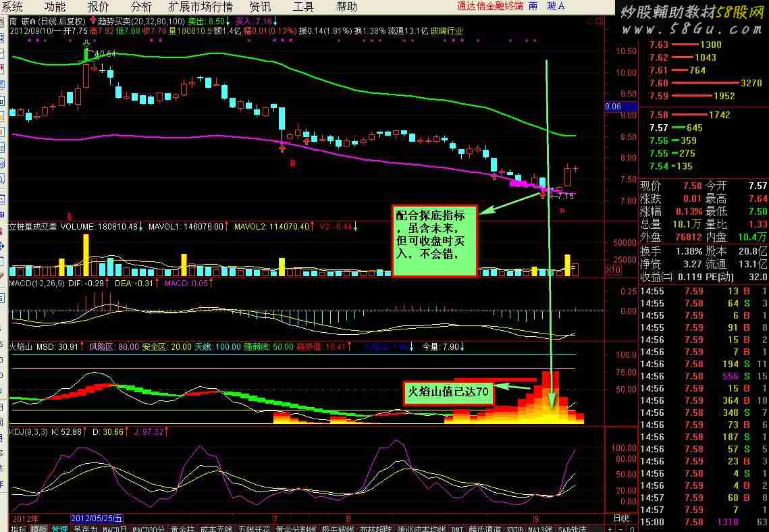Click the 另存为 bottom tab

(85, 529)
